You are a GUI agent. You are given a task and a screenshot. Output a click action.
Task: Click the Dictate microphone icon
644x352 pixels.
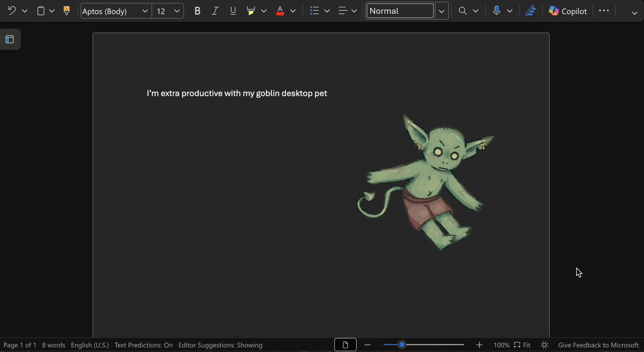click(x=497, y=11)
